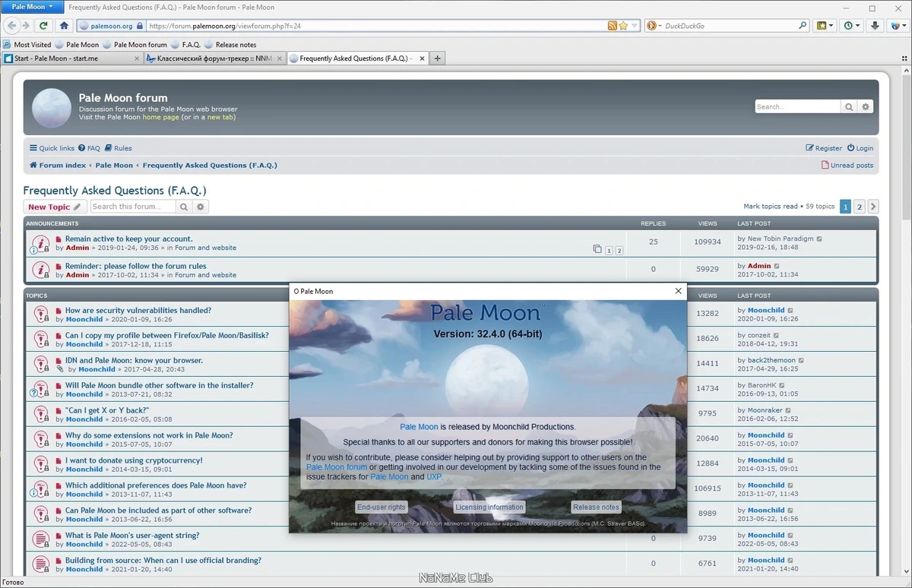Open the new tab plus button
Screen dimensions: 912x588
point(437,58)
